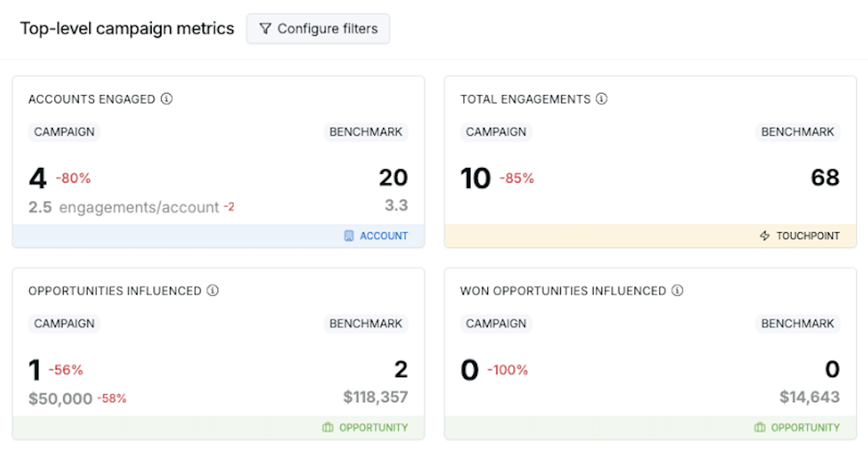Click briefcase icon in Opportunities Influenced footer
868x450 pixels.
coord(328,428)
